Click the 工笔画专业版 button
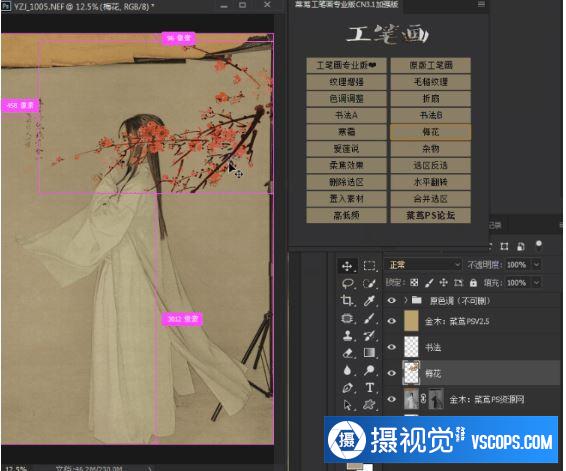 [347, 65]
